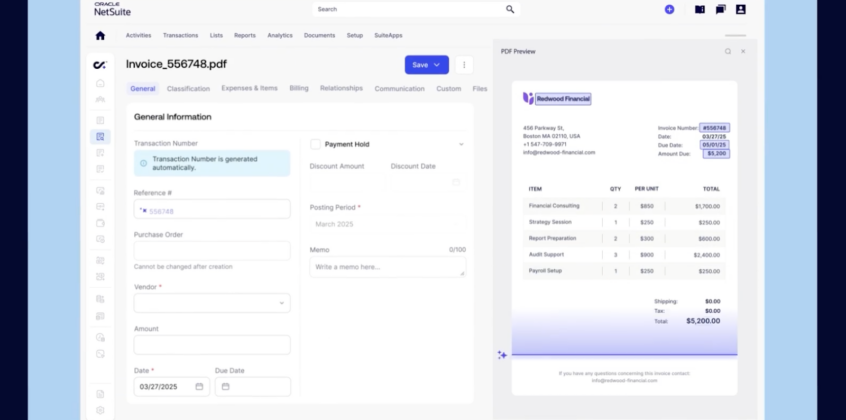Viewport: 846px width, 420px height.
Task: Open the Transactions menu
Action: point(180,35)
